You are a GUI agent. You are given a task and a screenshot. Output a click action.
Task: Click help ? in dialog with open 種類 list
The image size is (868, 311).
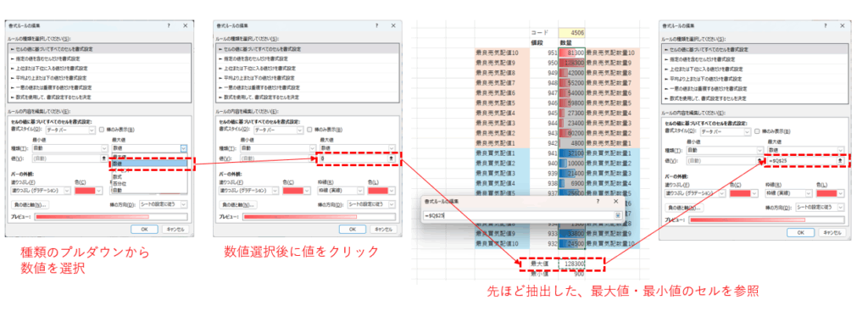169,25
